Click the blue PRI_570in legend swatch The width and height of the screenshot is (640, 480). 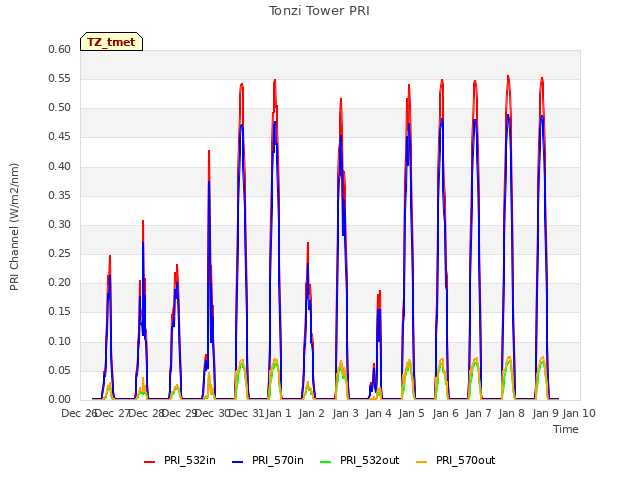pos(238,462)
